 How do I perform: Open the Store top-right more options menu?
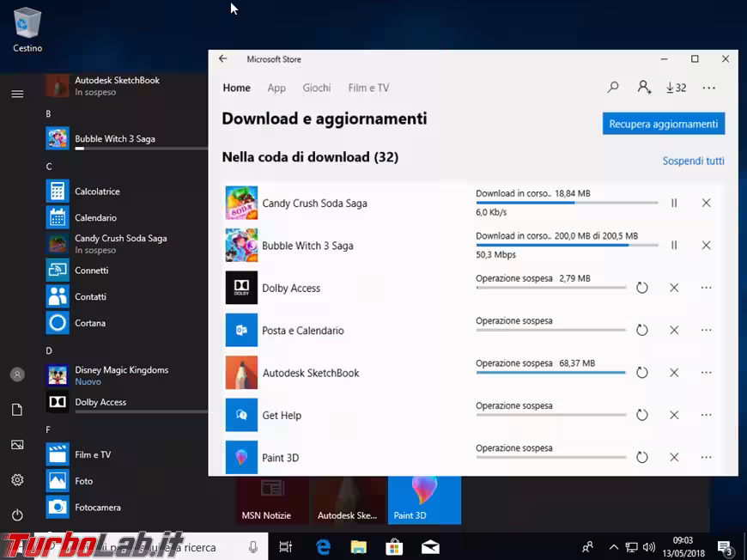point(708,88)
